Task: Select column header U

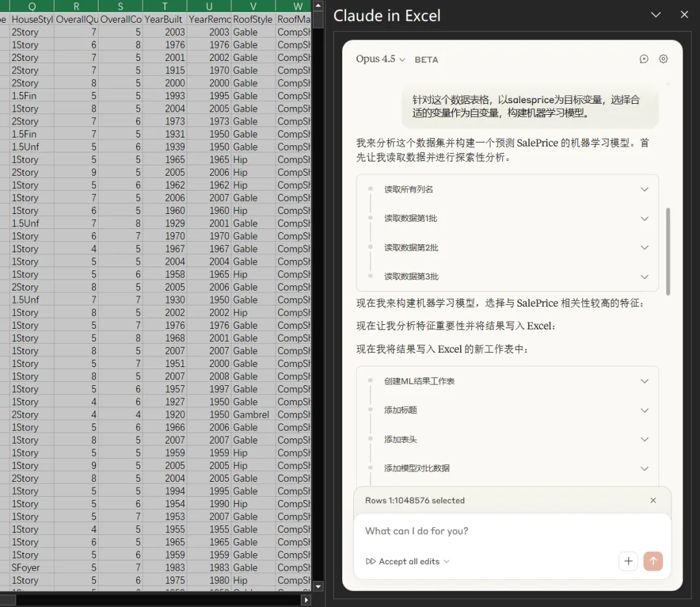Action: [209, 6]
